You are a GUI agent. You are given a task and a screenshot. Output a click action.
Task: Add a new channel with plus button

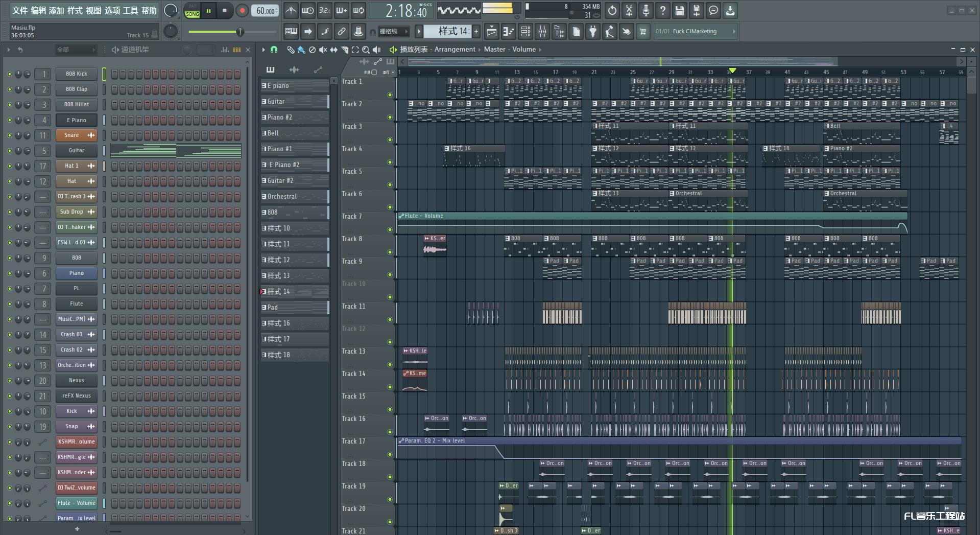tap(77, 529)
